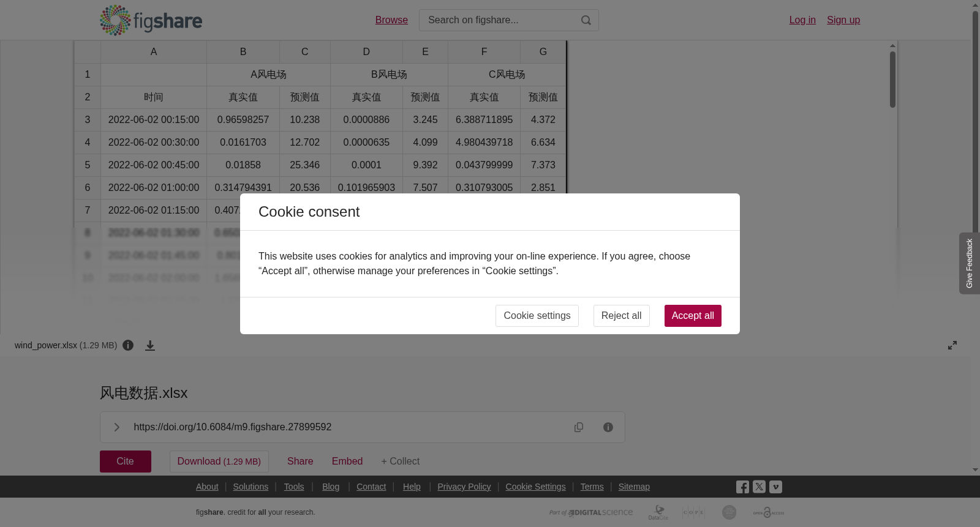Click the COPE logo
Image resolution: width=980 pixels, height=527 pixels.
[x=693, y=512]
